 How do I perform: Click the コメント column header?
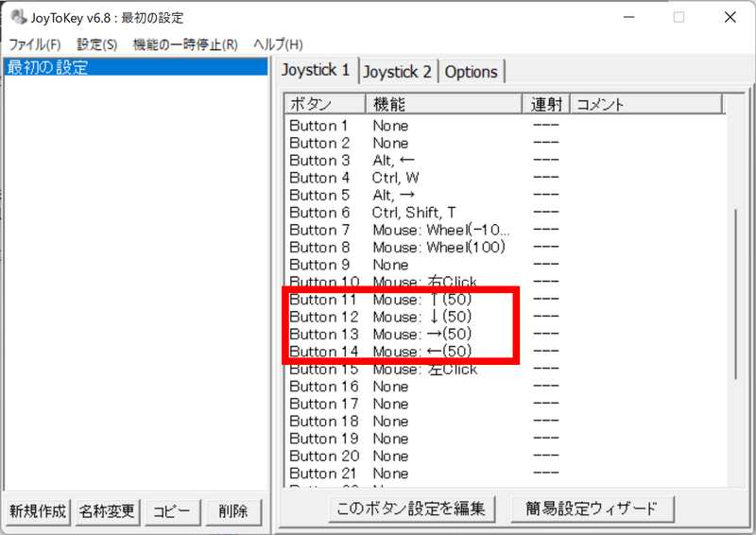(x=646, y=104)
